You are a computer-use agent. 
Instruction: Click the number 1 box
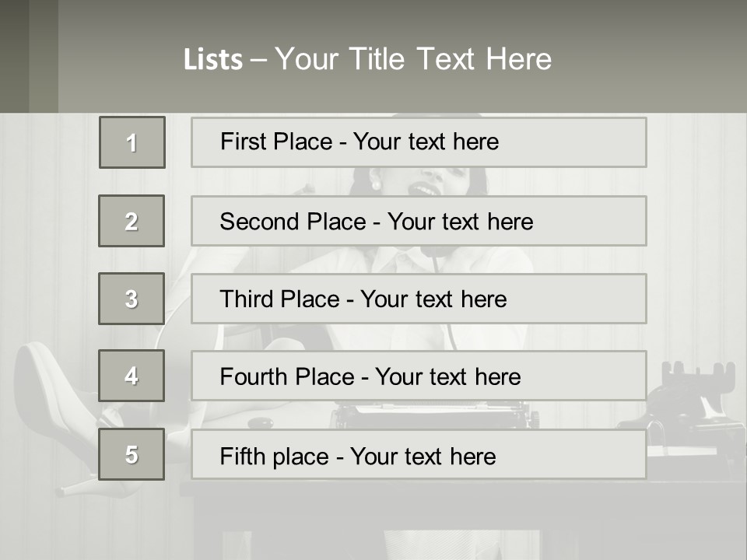132,142
